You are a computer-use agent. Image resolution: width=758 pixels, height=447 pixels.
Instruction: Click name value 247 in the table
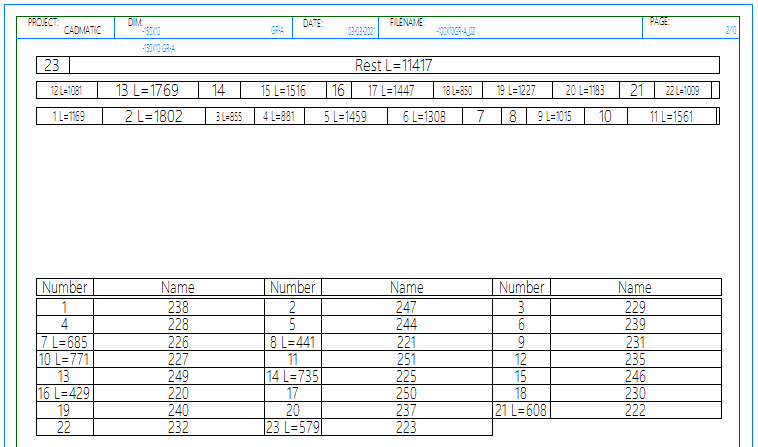[x=407, y=307]
